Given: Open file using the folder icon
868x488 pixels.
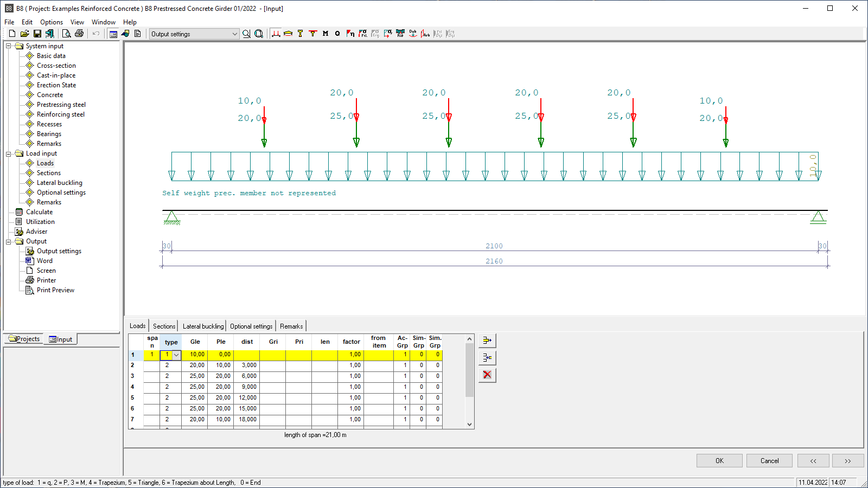Looking at the screenshot, I should [24, 34].
